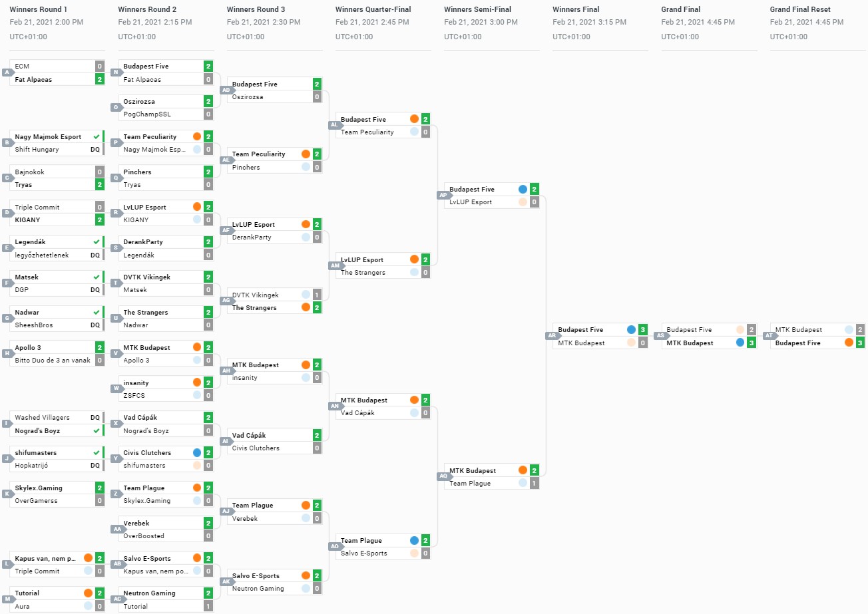Viewport: 868px width, 614px height.
Task: Click green check mark next to Nagy Majmok Esport
Action: click(x=97, y=136)
